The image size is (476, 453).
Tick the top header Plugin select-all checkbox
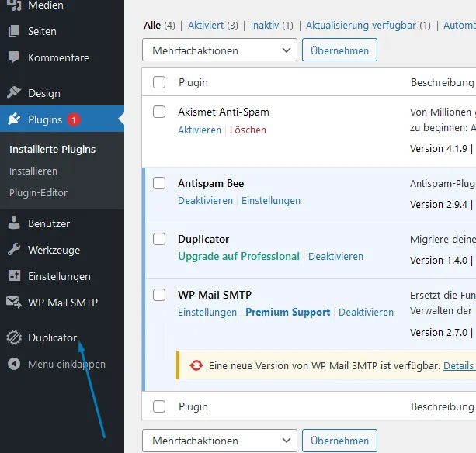tap(159, 82)
